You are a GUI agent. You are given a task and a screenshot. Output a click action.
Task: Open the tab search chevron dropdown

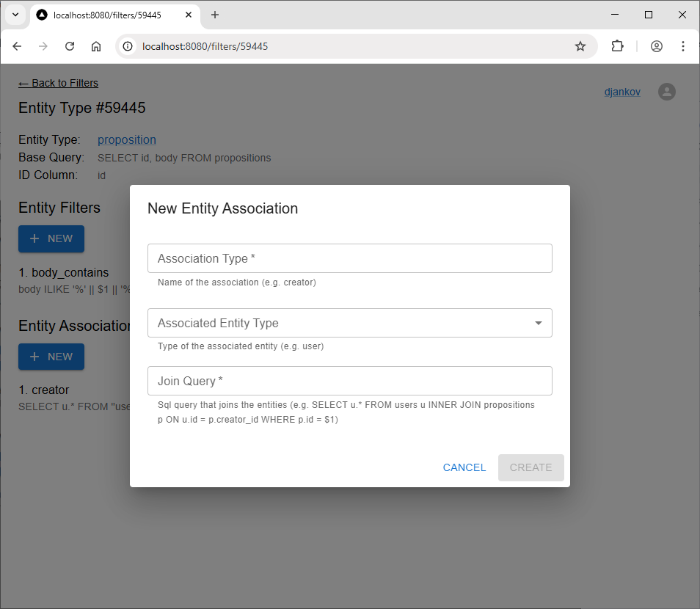[x=15, y=15]
